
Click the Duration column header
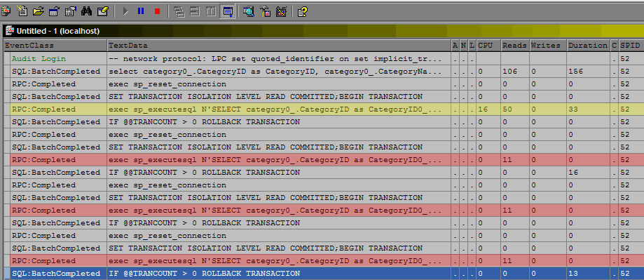pyautogui.click(x=589, y=46)
